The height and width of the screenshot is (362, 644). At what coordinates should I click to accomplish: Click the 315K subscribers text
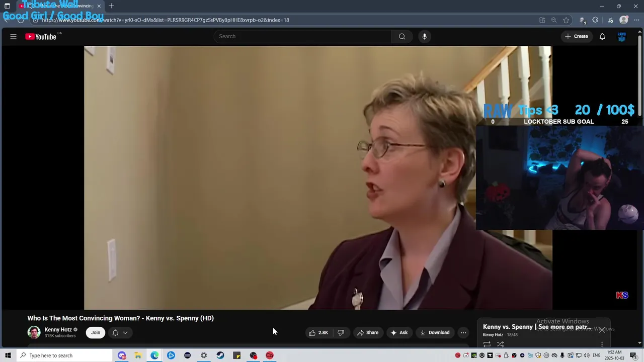coord(60,336)
